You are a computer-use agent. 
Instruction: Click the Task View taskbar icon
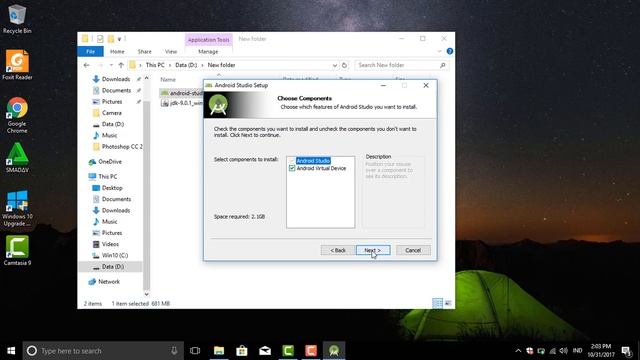pyautogui.click(x=195, y=351)
